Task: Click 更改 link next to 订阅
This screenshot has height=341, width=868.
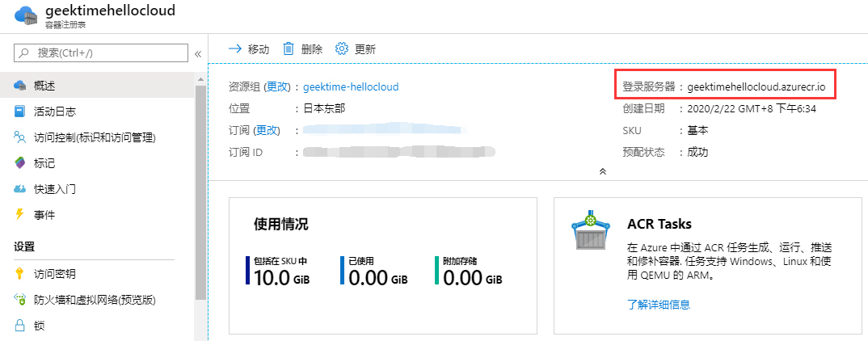Action: point(268,130)
